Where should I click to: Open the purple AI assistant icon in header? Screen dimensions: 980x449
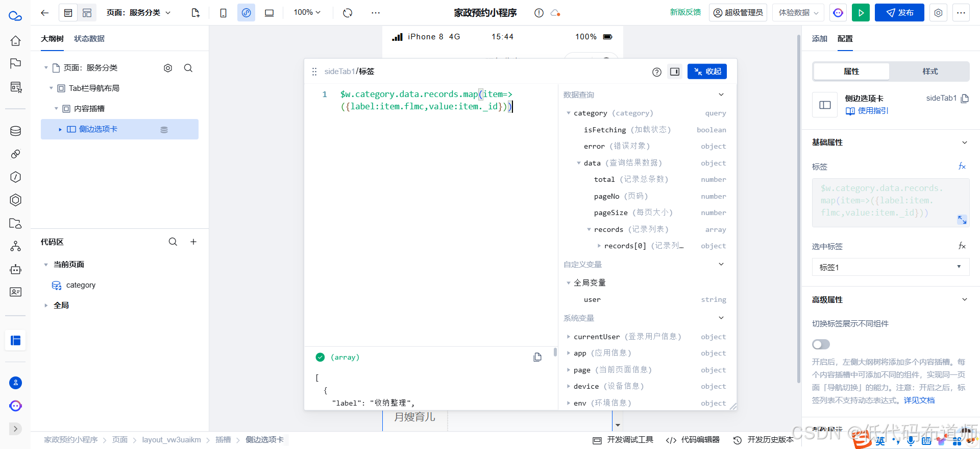click(x=838, y=13)
